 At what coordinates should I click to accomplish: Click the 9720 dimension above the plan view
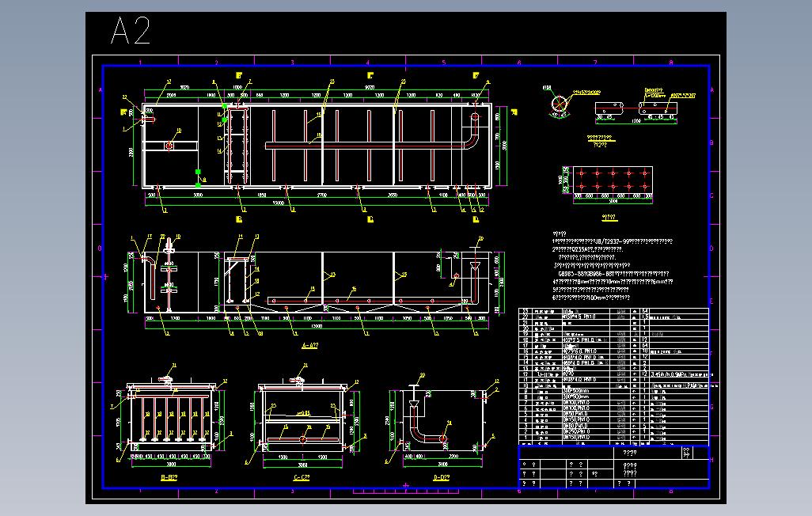coord(370,88)
